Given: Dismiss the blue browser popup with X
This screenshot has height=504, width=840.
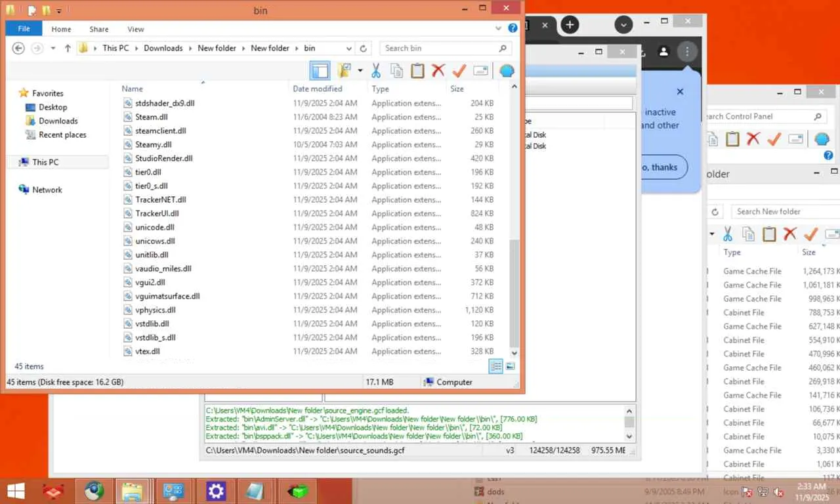Looking at the screenshot, I should point(680,92).
